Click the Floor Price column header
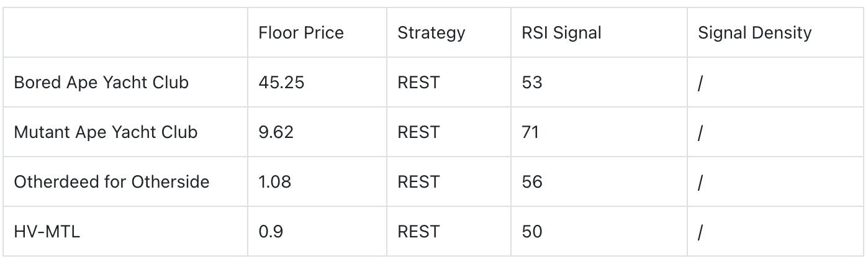Screen dimensions: 868x261 301,32
